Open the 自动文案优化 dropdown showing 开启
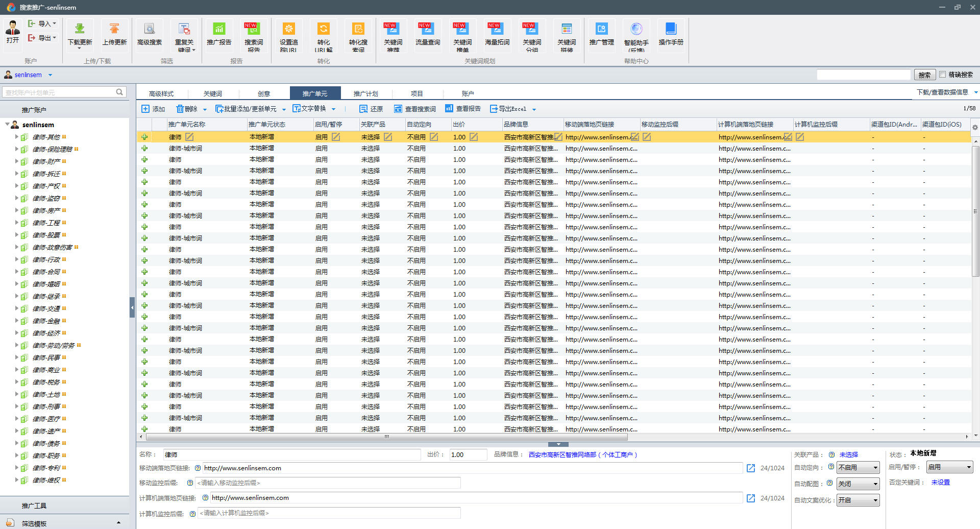 point(858,500)
